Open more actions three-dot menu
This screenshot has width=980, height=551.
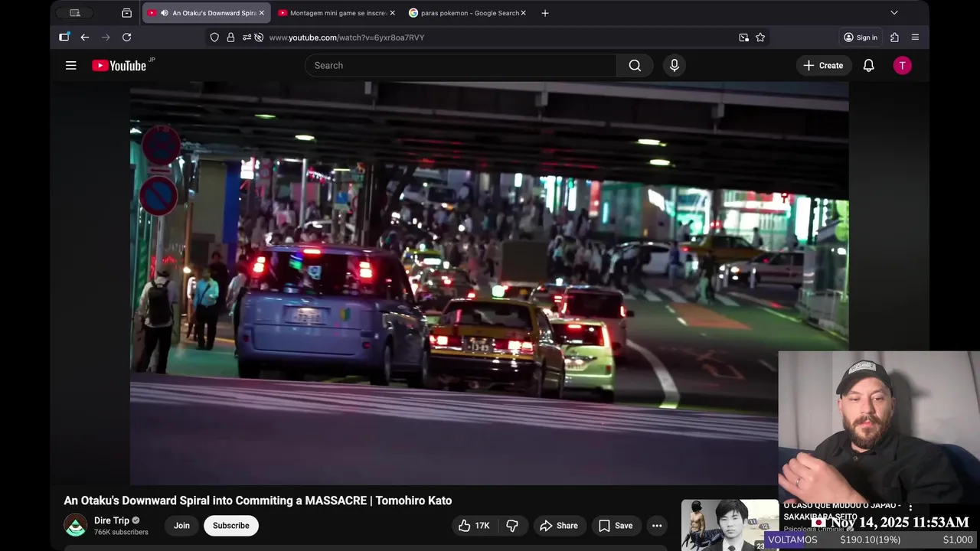pos(657,526)
